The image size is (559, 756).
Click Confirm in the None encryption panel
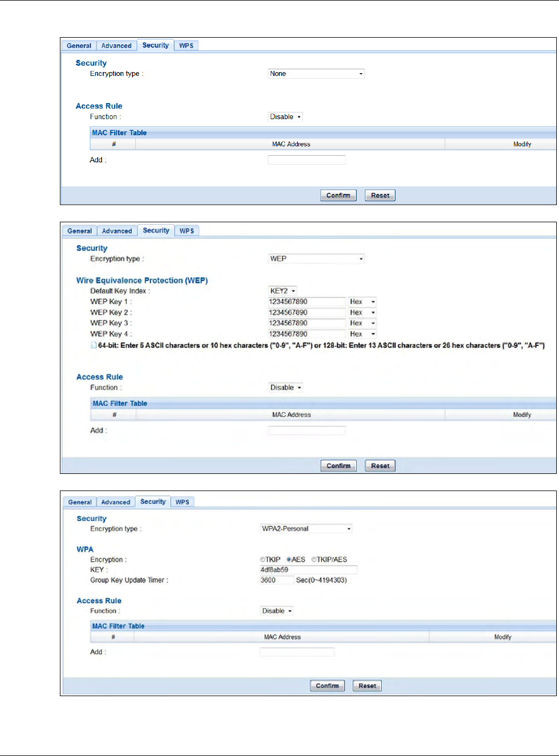338,195
